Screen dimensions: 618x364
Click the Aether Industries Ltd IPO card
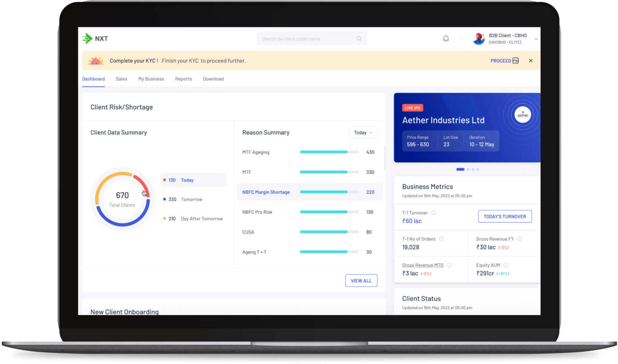coord(467,128)
